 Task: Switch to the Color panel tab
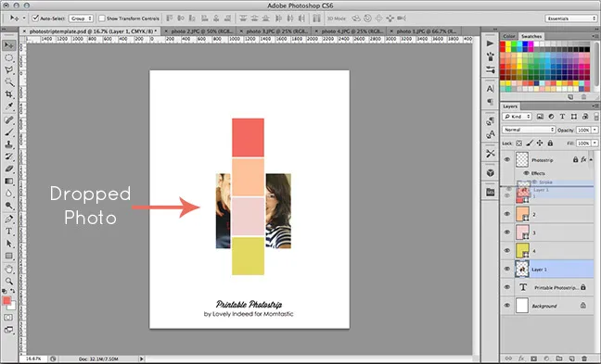click(509, 36)
